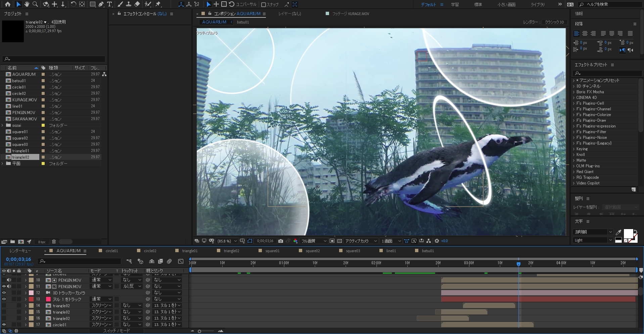The width and height of the screenshot is (644, 334).
Task: Select the Zoom magnifier tool
Action: click(x=35, y=4)
